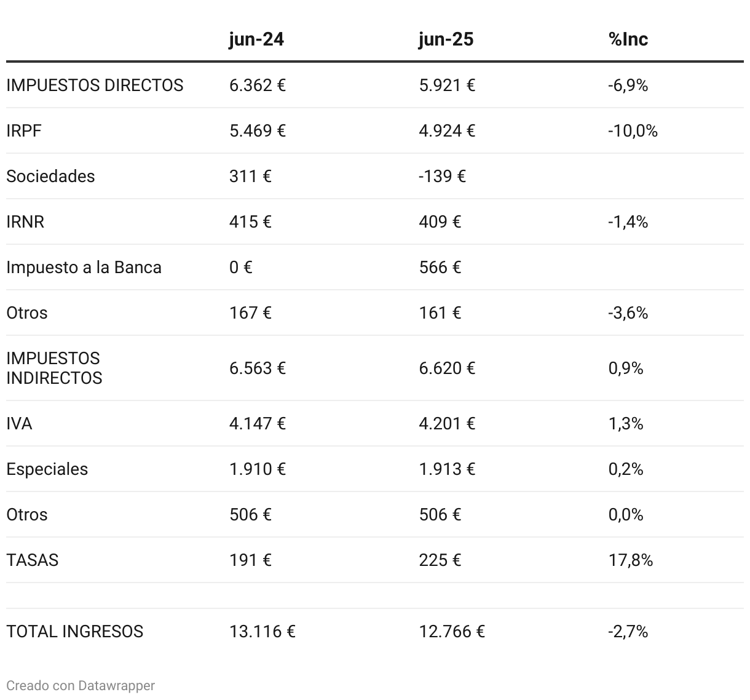Viewport: 750px width, 700px height.
Task: Open the Creado con Datawrapper link
Action: click(81, 685)
